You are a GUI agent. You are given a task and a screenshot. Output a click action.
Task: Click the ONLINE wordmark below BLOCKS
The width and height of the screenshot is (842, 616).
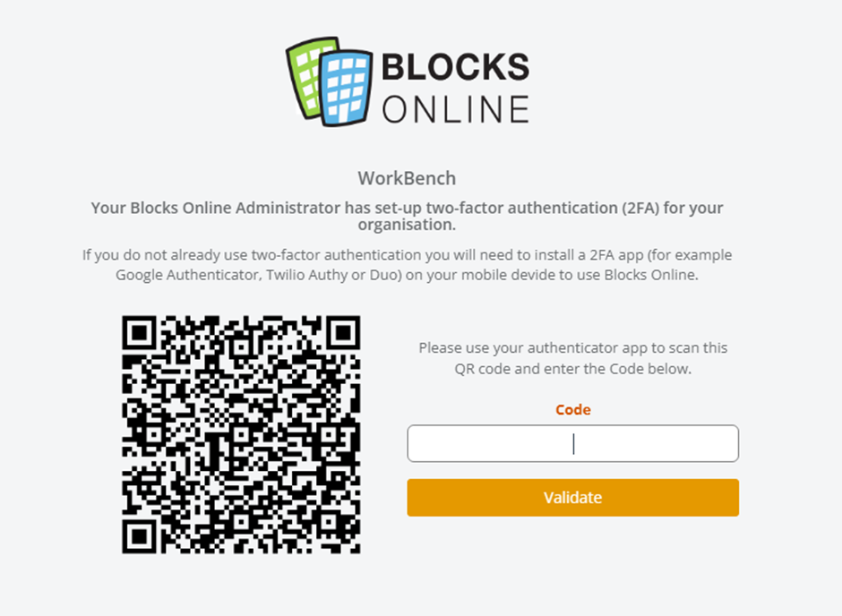click(455, 109)
